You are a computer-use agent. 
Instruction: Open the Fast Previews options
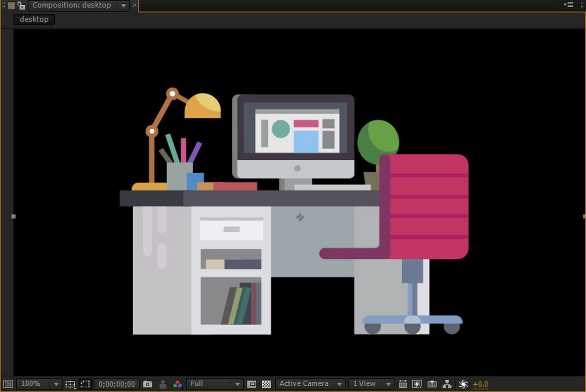click(x=417, y=384)
